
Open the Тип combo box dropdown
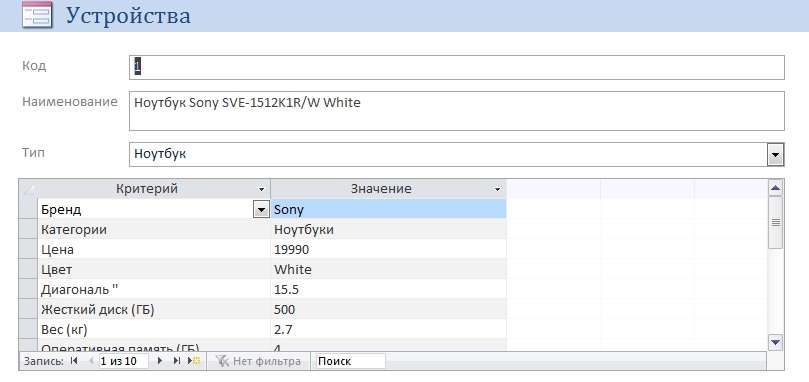click(x=775, y=154)
